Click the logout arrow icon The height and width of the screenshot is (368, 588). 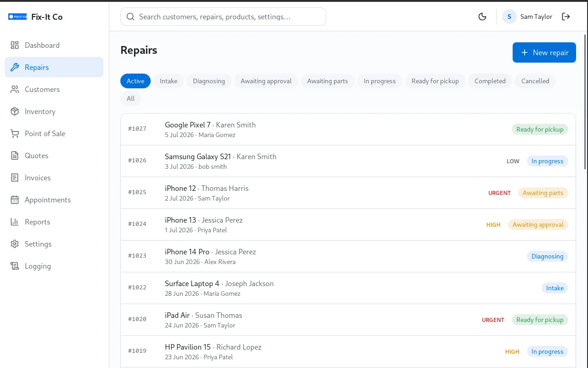pyautogui.click(x=566, y=17)
